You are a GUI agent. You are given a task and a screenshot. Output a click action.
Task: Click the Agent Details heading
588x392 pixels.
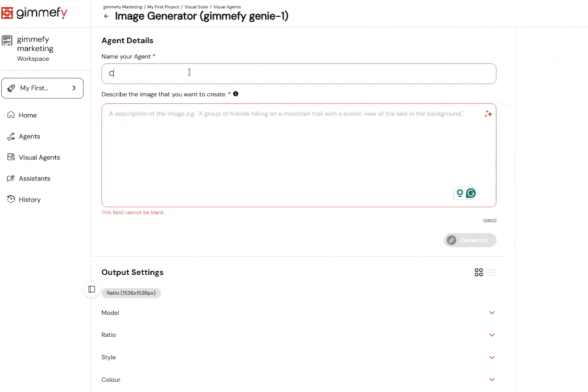(x=127, y=41)
